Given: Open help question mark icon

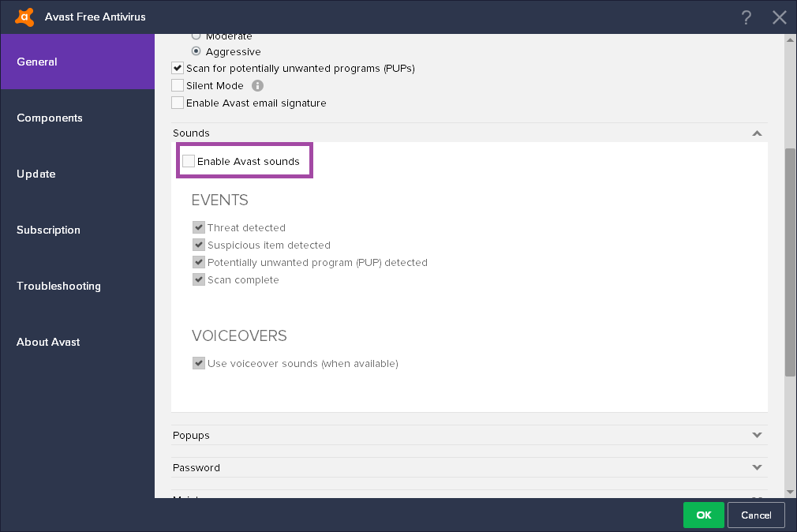Looking at the screenshot, I should point(746,17).
